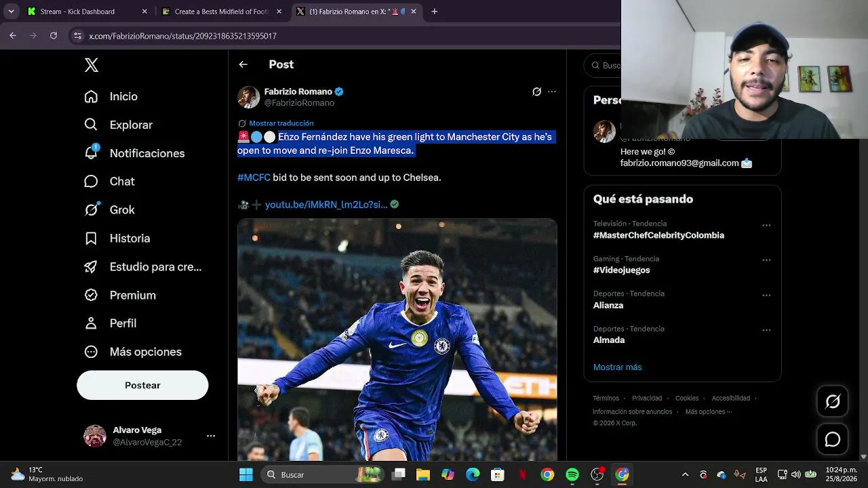Open the Enzo Fernández post image
The height and width of the screenshot is (488, 868).
pos(397,340)
